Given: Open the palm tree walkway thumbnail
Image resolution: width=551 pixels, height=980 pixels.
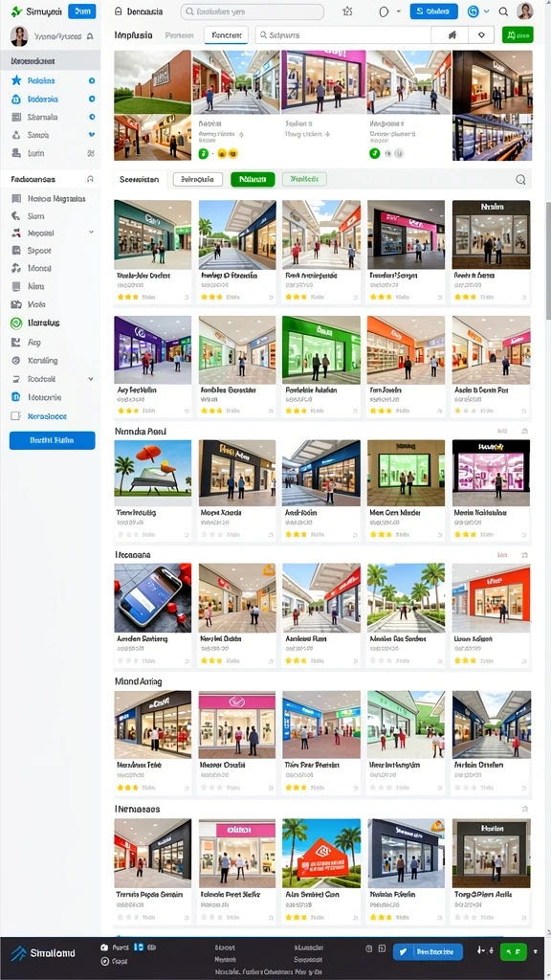Looking at the screenshot, I should pyautogui.click(x=406, y=598).
